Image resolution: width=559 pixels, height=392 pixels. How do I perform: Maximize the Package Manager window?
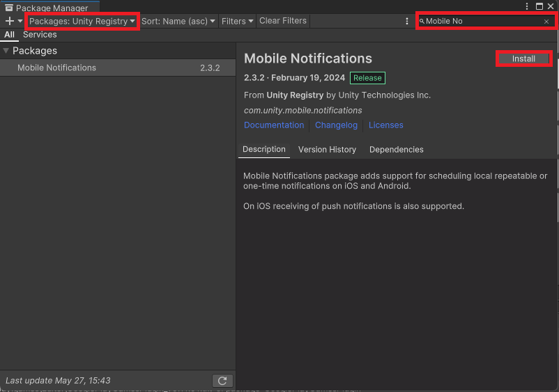[539, 6]
